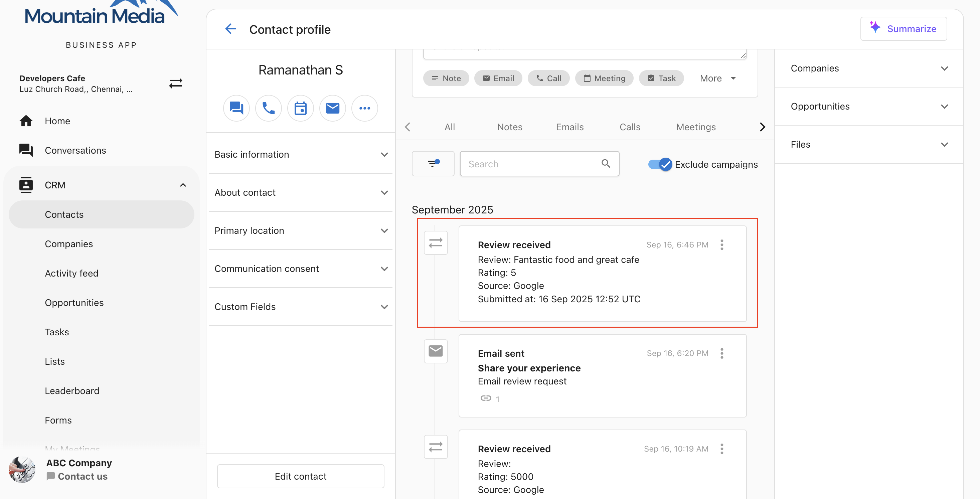The width and height of the screenshot is (980, 499).
Task: Click the Edit contact button
Action: click(301, 476)
